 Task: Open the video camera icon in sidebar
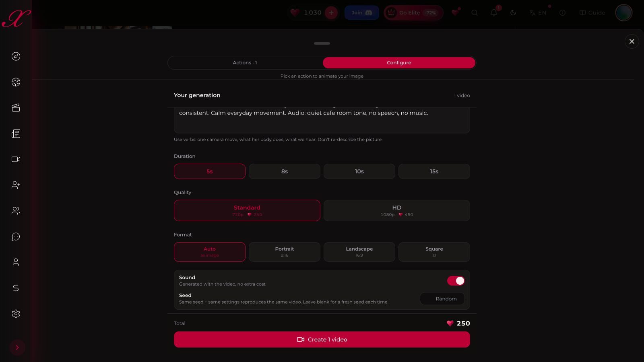pyautogui.click(x=16, y=159)
